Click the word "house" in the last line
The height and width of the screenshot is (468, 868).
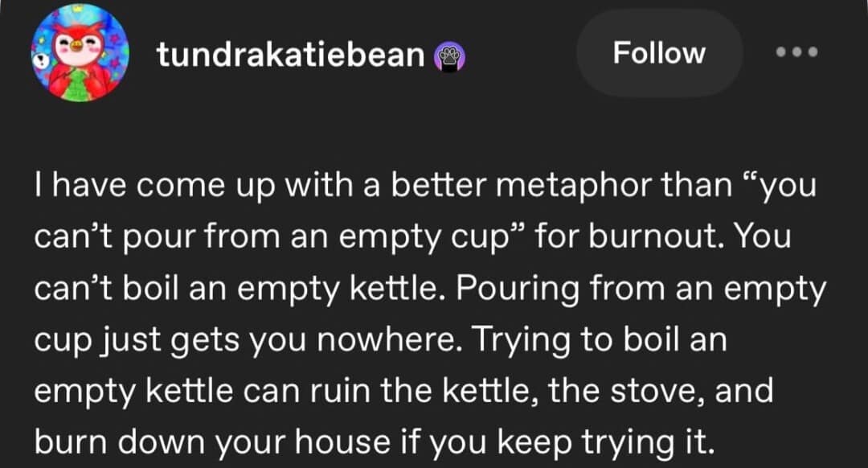pyautogui.click(x=346, y=441)
